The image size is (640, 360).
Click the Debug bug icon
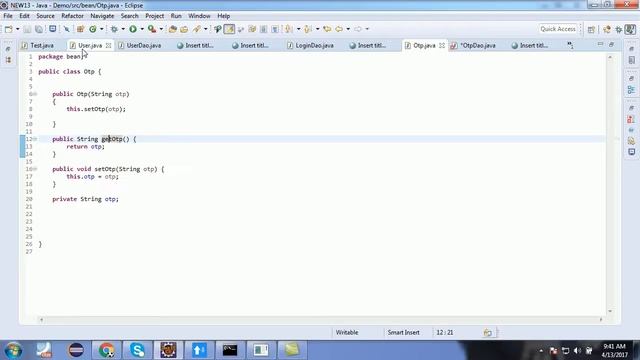tap(114, 29)
